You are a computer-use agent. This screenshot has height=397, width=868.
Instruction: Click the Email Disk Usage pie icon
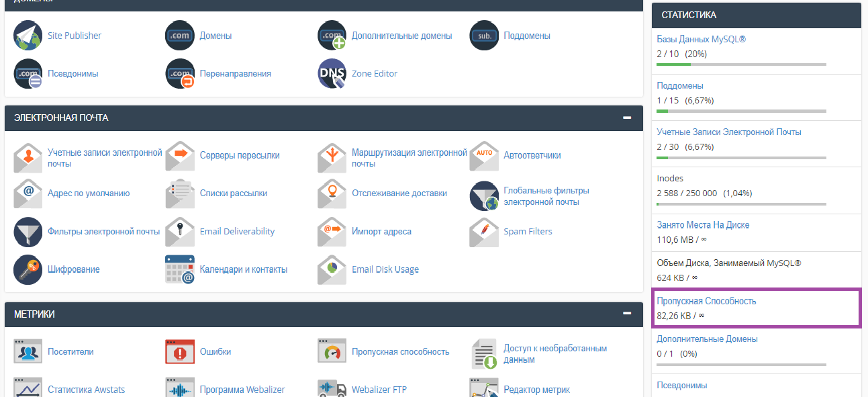click(x=332, y=270)
